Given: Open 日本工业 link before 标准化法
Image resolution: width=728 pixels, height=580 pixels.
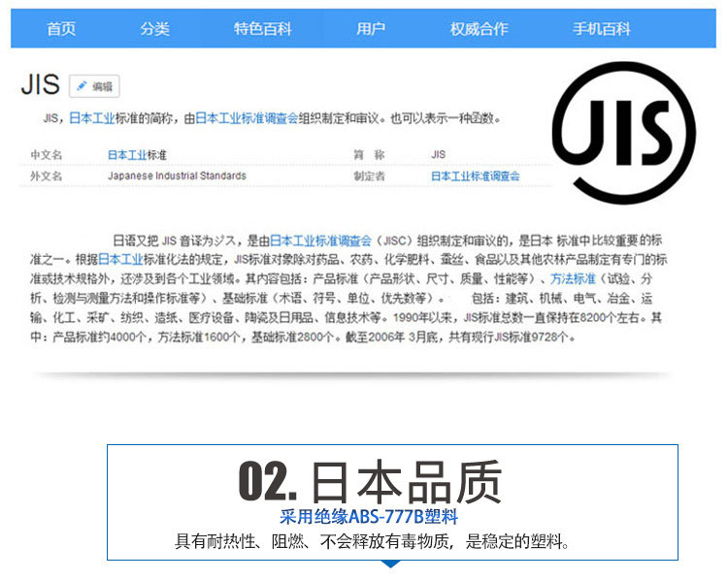Looking at the screenshot, I should (x=120, y=259).
